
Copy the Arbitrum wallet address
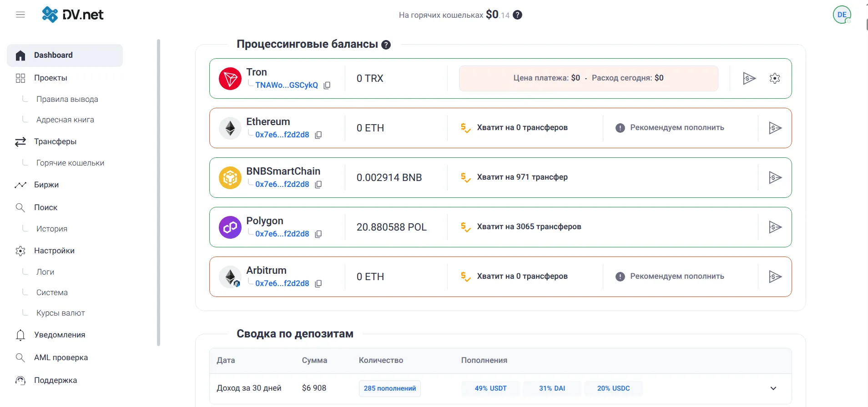[x=318, y=284]
